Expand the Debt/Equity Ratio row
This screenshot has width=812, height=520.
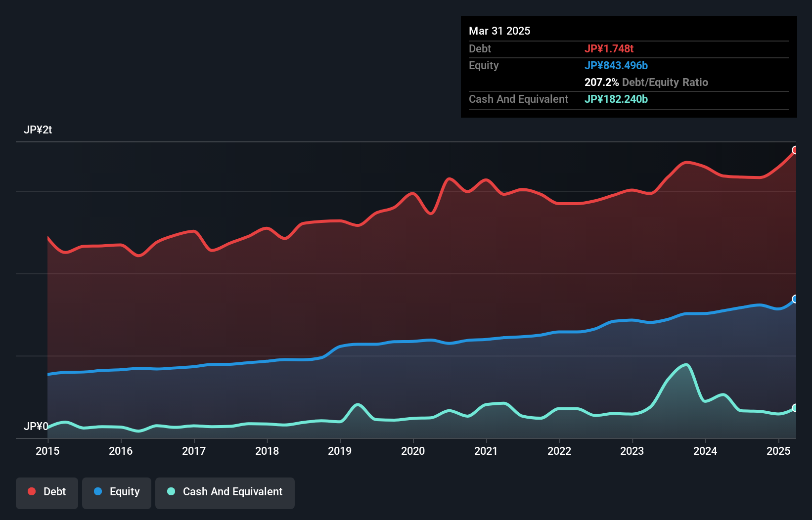tap(646, 82)
